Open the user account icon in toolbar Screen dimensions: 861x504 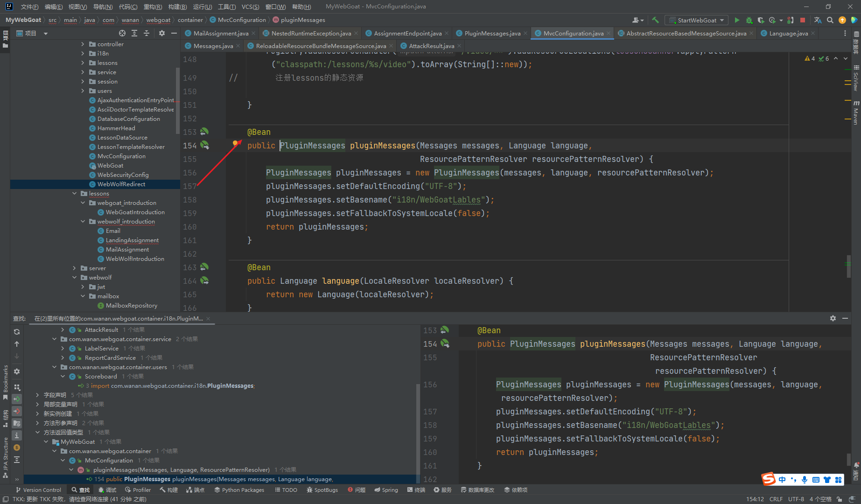(637, 20)
